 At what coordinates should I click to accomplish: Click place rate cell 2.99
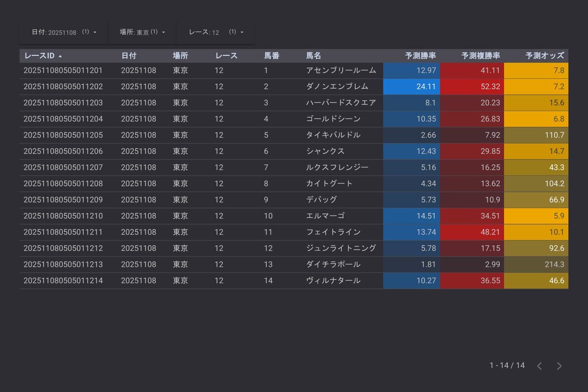[x=472, y=265]
